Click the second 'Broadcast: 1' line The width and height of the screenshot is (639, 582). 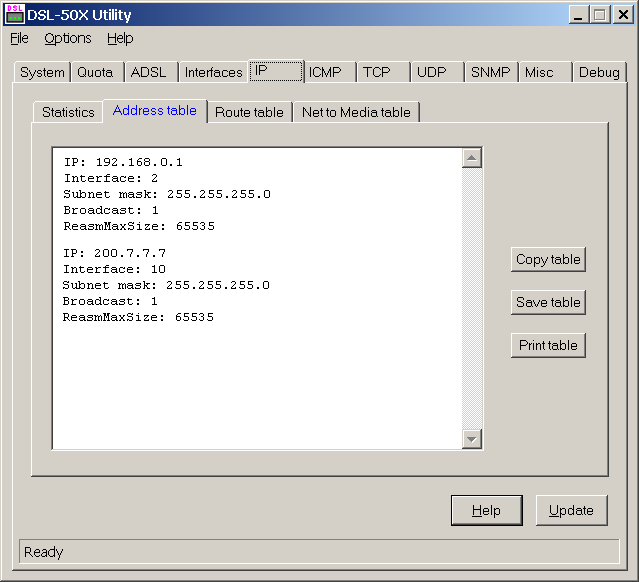click(110, 301)
